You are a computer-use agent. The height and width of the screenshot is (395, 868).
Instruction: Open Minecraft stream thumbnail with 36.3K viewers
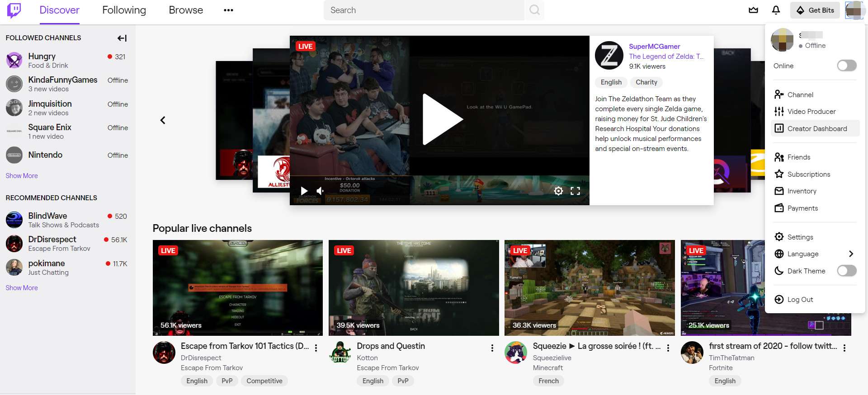click(x=590, y=288)
